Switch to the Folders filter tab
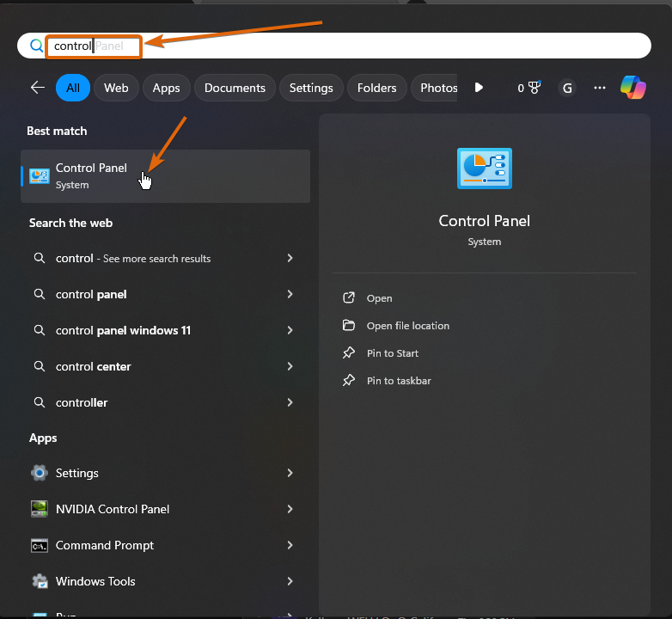672x619 pixels. (376, 88)
